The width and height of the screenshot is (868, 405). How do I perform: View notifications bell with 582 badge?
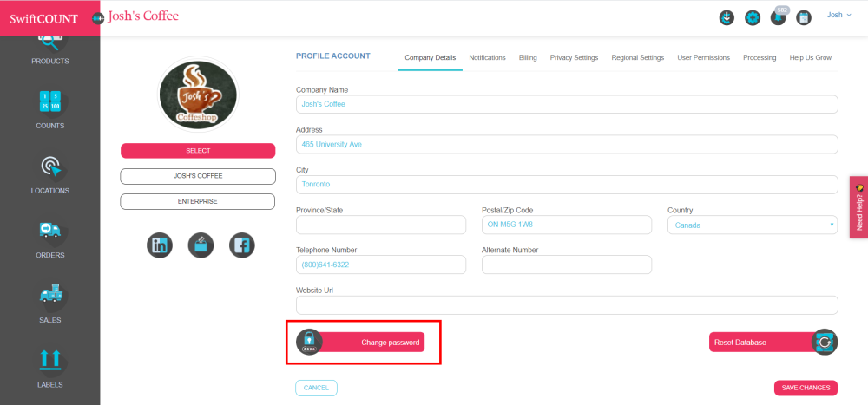(779, 16)
